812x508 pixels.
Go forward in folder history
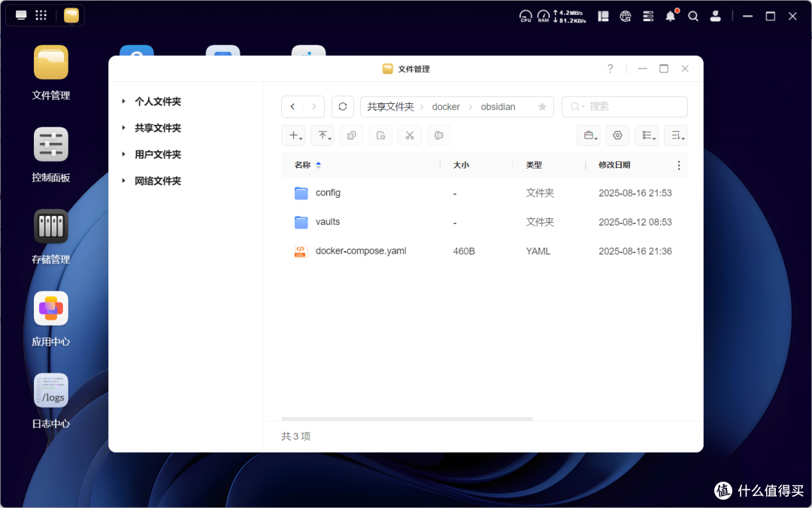pyautogui.click(x=314, y=107)
